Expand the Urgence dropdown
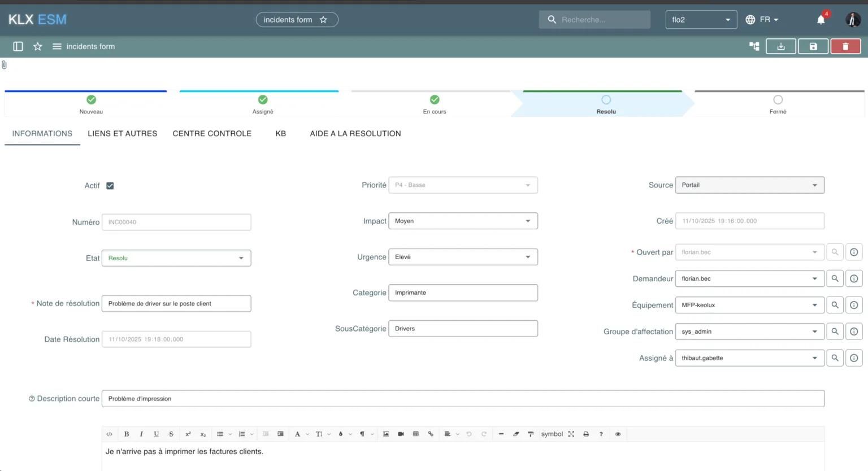Image resolution: width=868 pixels, height=471 pixels. pyautogui.click(x=463, y=257)
